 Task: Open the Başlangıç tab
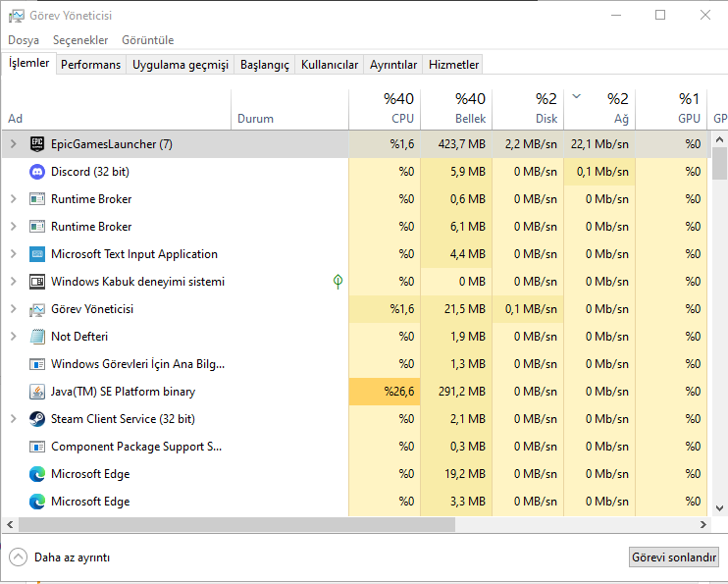pos(265,65)
